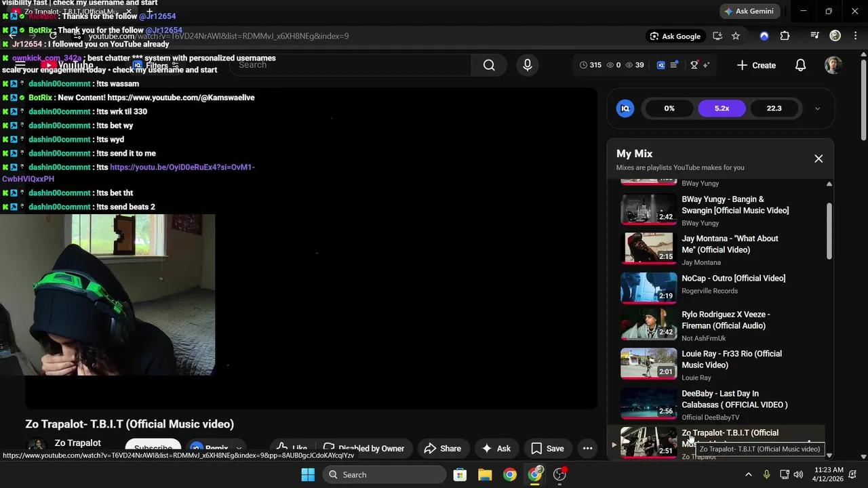
Task: Open File Explorer from the taskbar
Action: pyautogui.click(x=485, y=474)
